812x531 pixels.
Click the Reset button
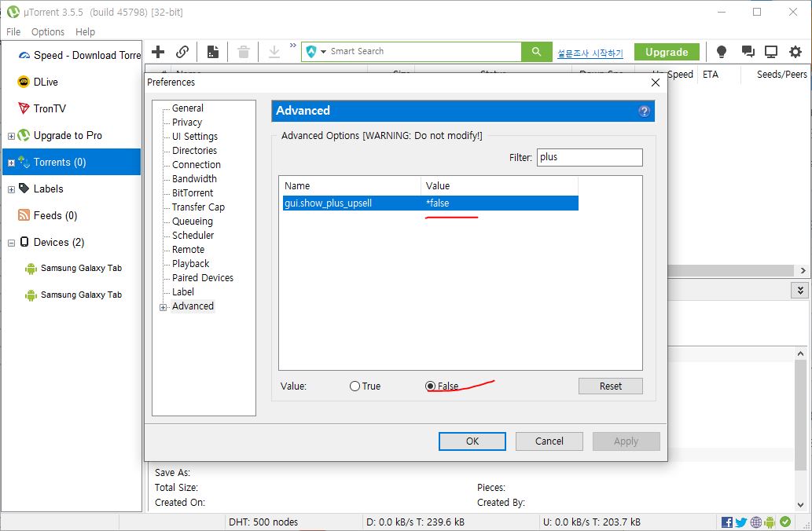point(611,386)
